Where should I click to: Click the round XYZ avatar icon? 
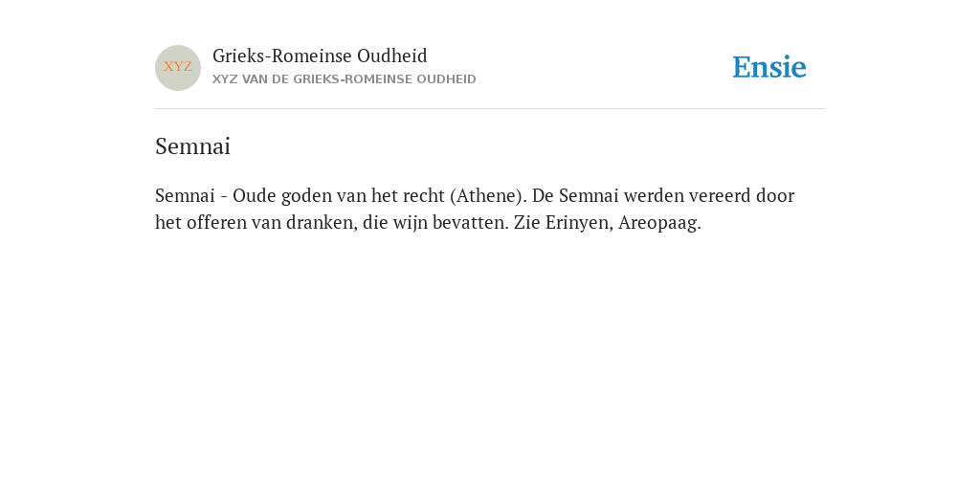178,68
